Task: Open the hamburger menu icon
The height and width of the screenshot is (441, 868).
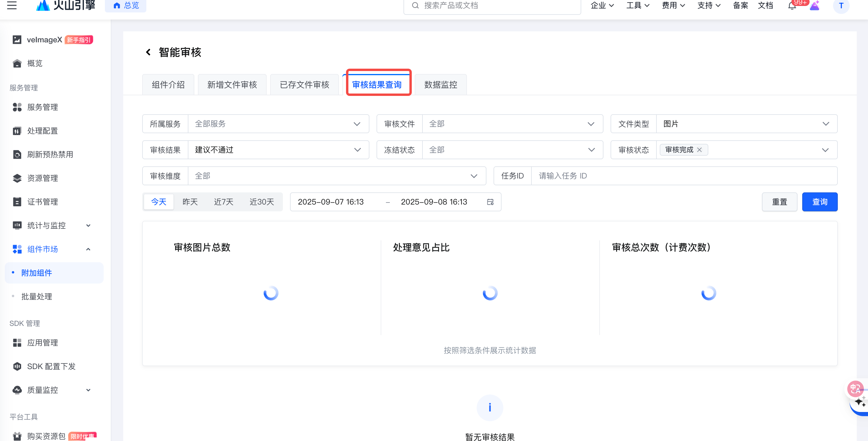Action: [12, 5]
